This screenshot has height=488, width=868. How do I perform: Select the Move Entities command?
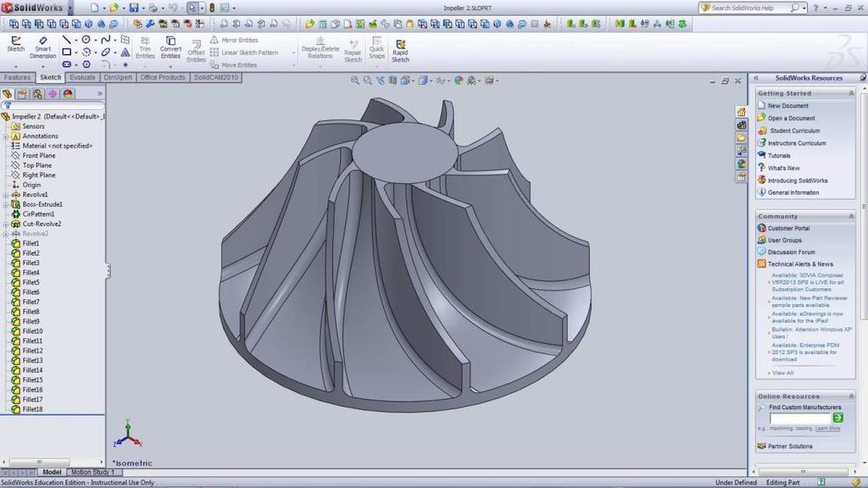point(234,65)
